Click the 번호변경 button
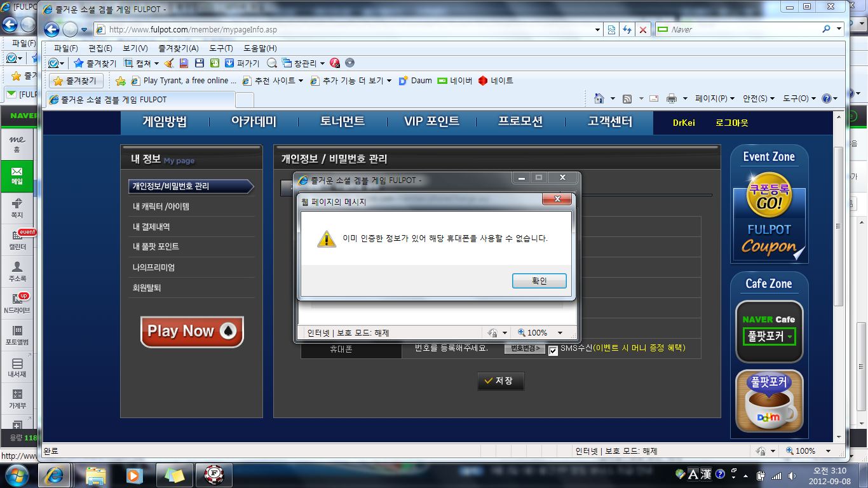Image resolution: width=868 pixels, height=488 pixels. click(x=524, y=348)
